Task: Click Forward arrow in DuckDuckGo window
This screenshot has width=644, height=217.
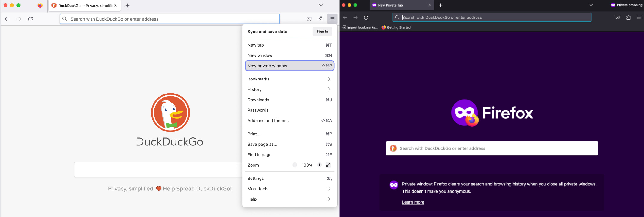Action: pos(19,19)
